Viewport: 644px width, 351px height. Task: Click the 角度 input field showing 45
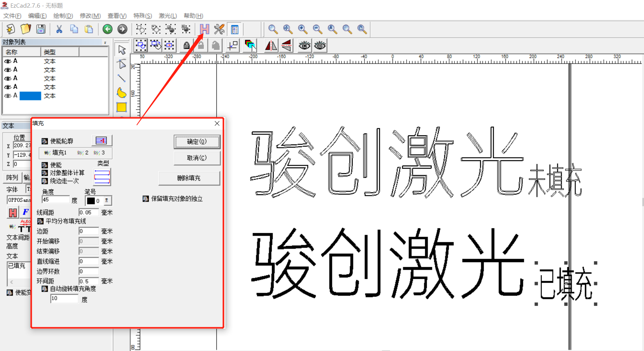pyautogui.click(x=56, y=200)
